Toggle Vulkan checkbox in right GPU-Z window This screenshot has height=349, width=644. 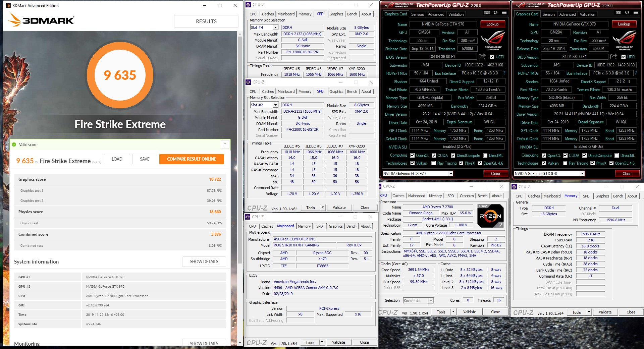(544, 163)
